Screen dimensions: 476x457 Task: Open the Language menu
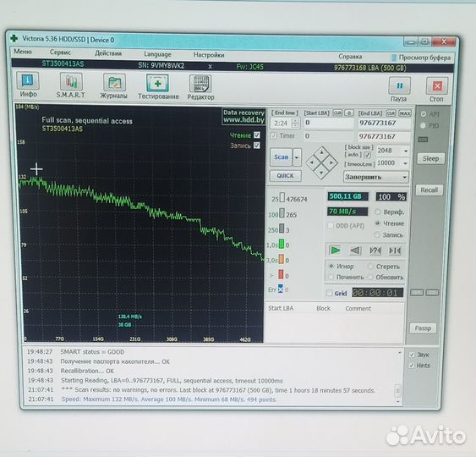pos(157,54)
